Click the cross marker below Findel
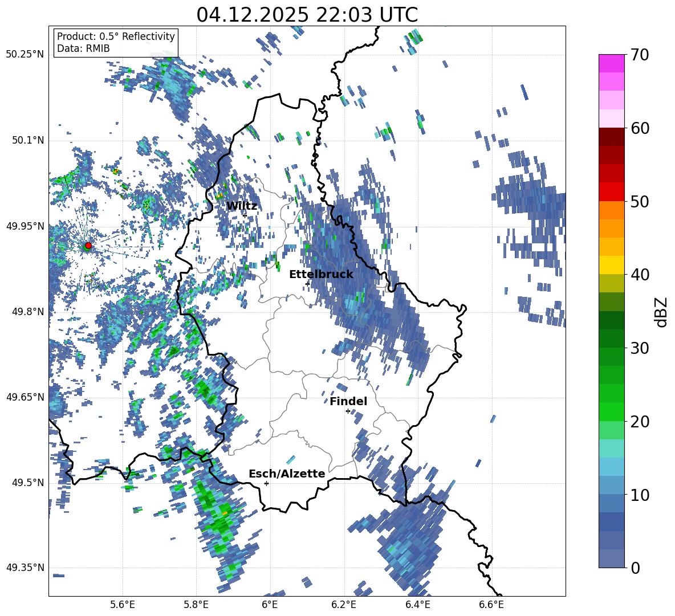The width and height of the screenshot is (675, 616). coord(348,411)
